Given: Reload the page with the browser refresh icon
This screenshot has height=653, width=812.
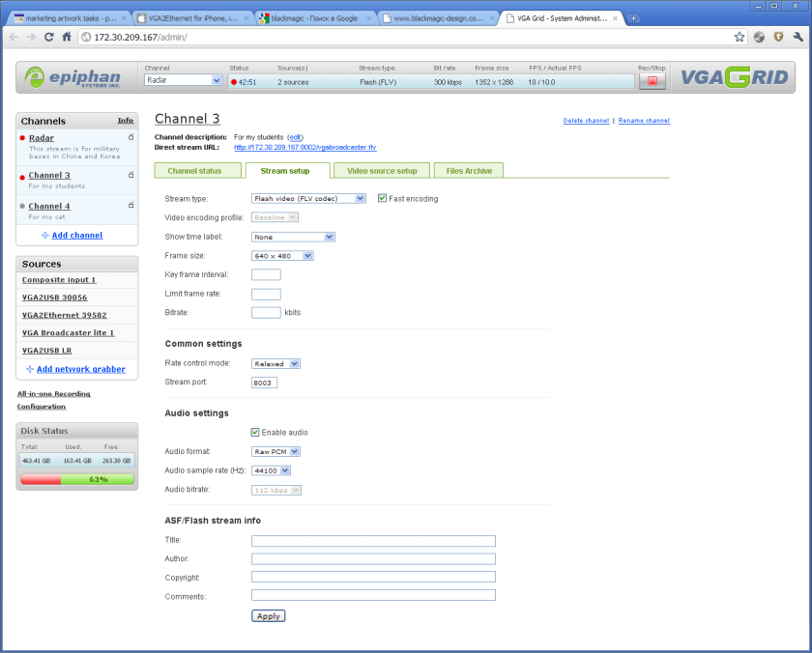Looking at the screenshot, I should pos(48,37).
